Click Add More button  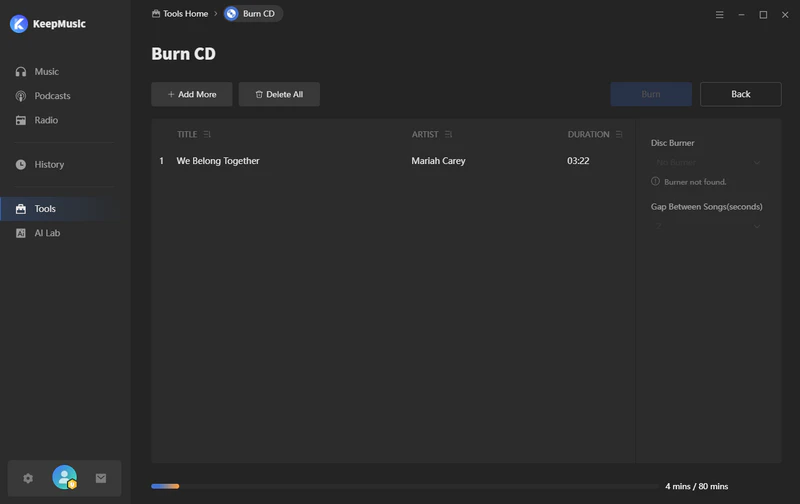(x=192, y=94)
